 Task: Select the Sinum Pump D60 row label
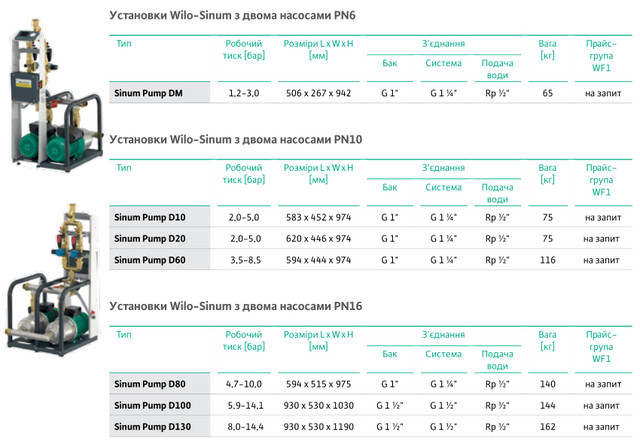click(x=148, y=259)
